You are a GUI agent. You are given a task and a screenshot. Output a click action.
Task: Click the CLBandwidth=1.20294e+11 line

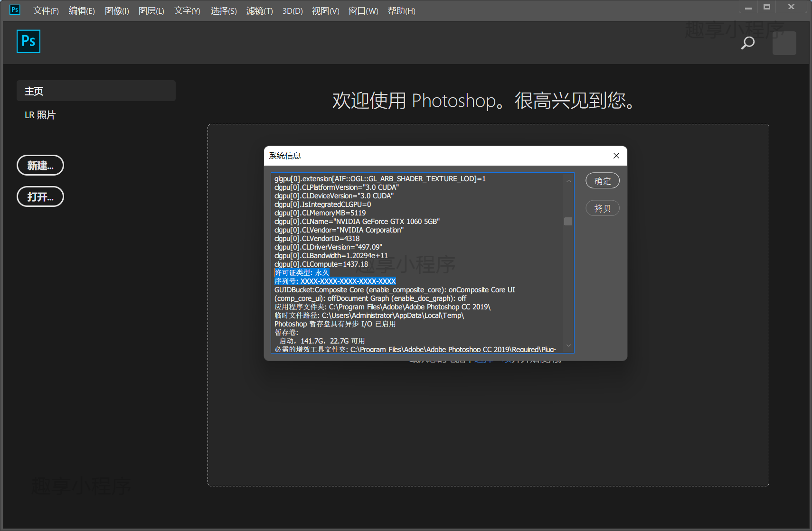(x=331, y=255)
